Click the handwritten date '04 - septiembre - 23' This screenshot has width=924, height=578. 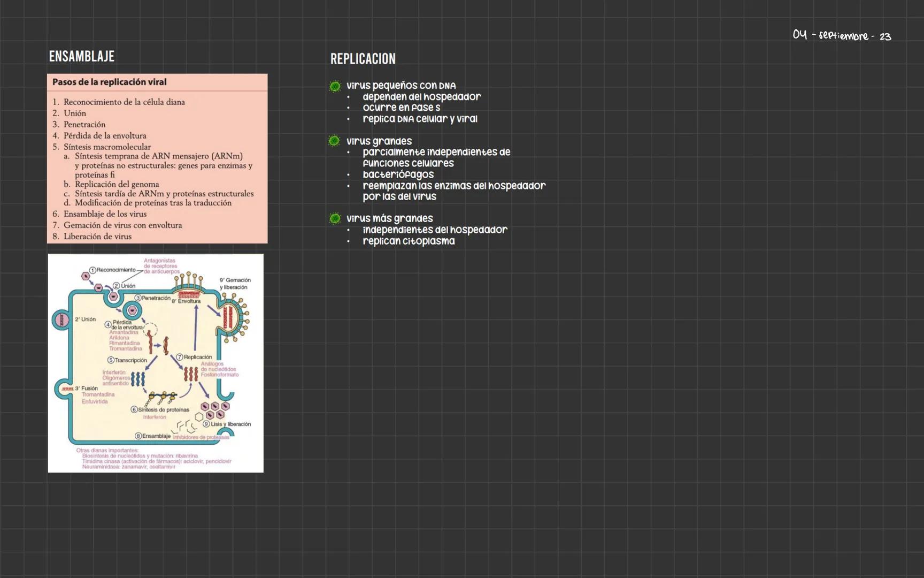click(841, 36)
